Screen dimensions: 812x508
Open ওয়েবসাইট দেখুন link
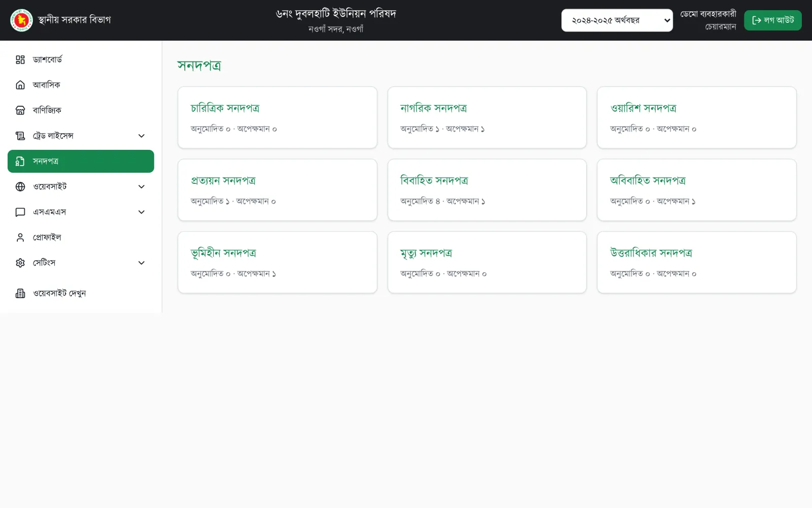click(x=81, y=293)
